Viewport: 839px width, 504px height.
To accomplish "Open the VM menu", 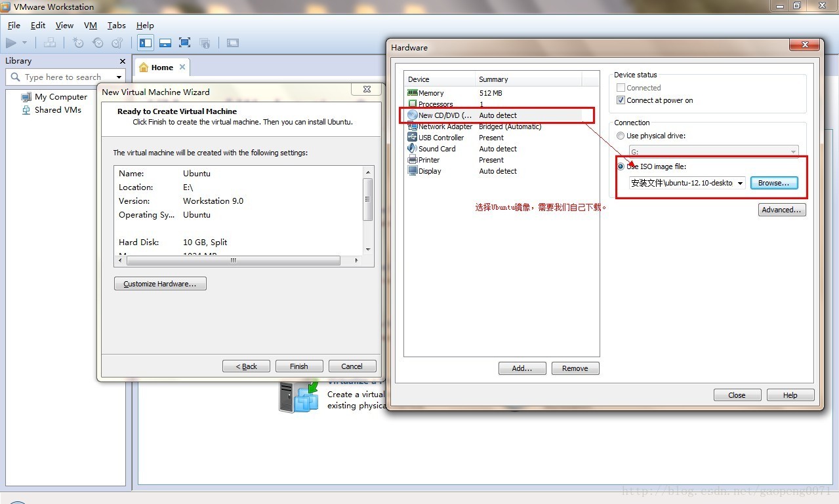I will pyautogui.click(x=91, y=26).
